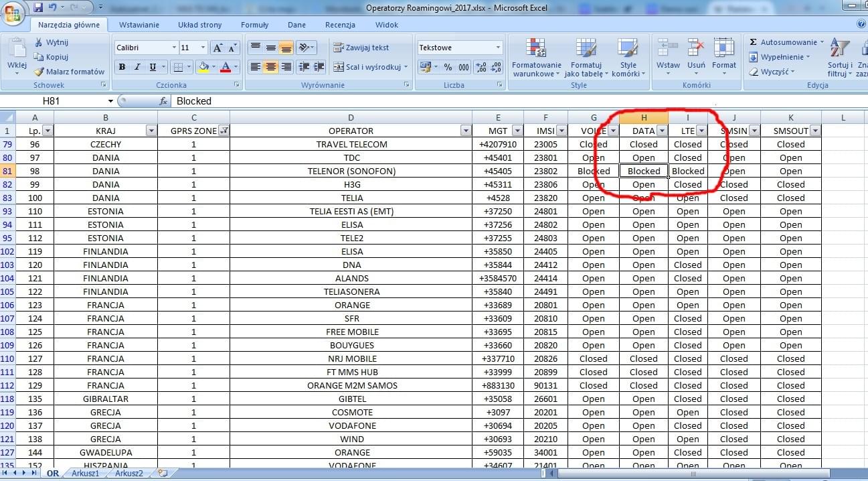The height and width of the screenshot is (481, 868).
Task: Toggle align text left
Action: [x=255, y=67]
